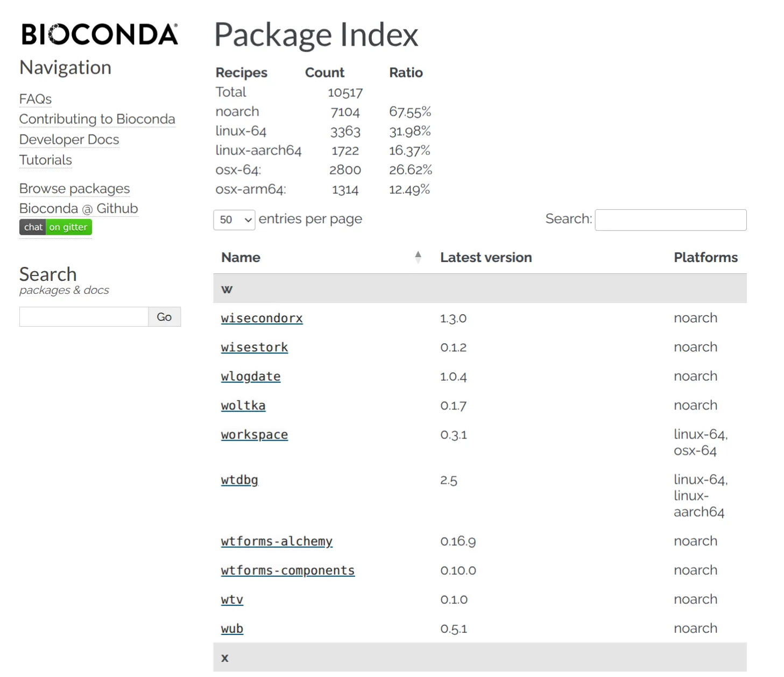
Task: Open the wisestork package link
Action: [x=255, y=347]
